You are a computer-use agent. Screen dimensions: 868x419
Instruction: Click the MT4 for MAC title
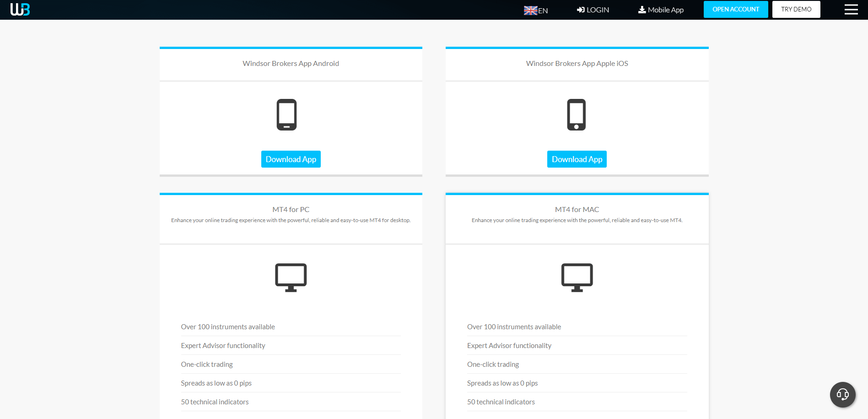pyautogui.click(x=577, y=210)
